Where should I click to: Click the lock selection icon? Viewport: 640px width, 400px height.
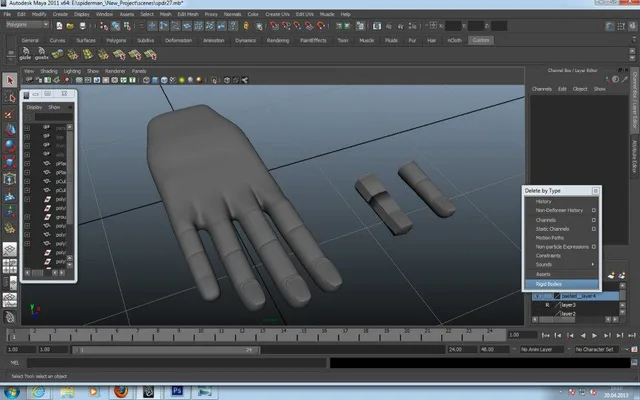click(246, 26)
